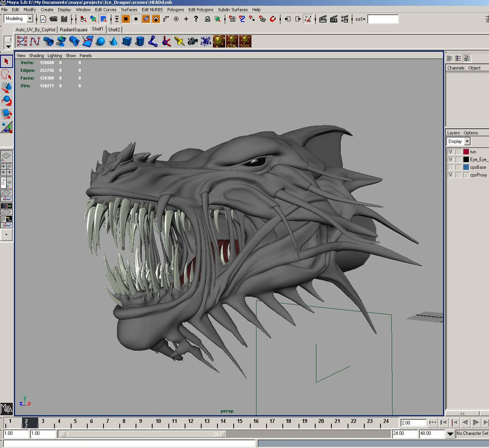The height and width of the screenshot is (448, 489).
Task: Open the IPR render button
Action: point(334,19)
